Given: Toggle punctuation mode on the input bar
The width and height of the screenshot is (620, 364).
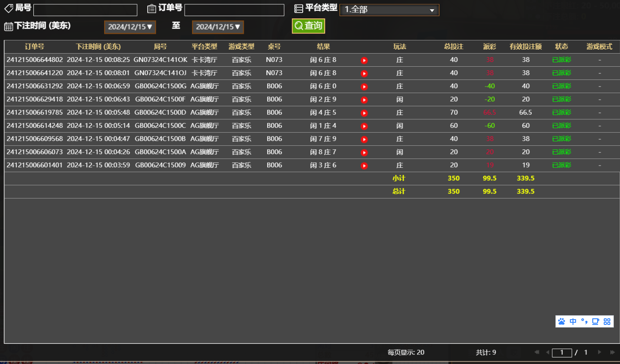Looking at the screenshot, I should point(584,321).
